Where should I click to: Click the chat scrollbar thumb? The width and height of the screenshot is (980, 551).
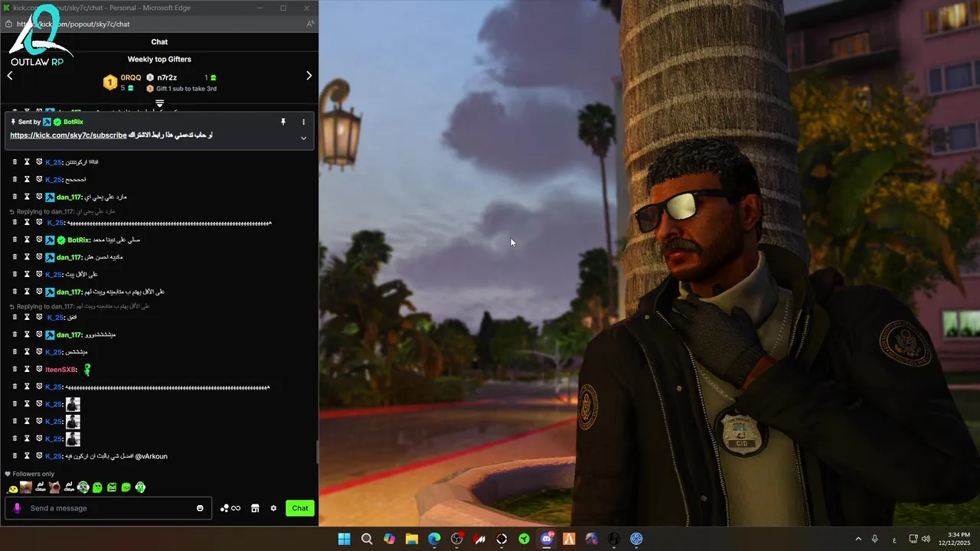pyautogui.click(x=317, y=452)
